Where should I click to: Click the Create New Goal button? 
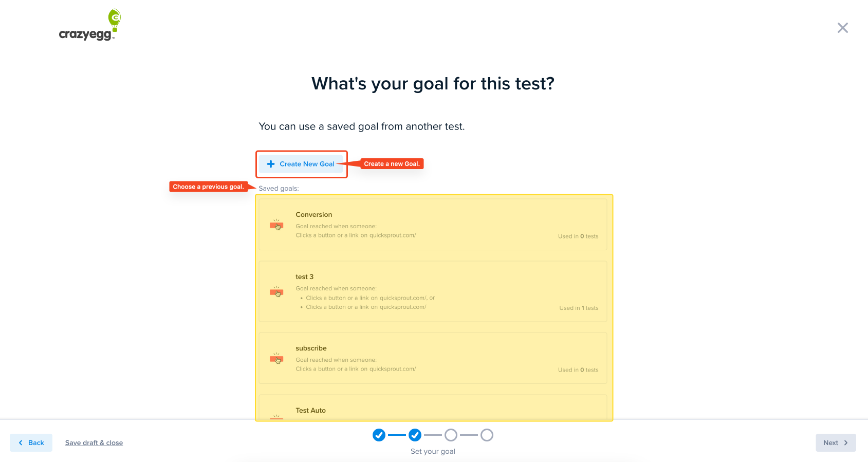[x=301, y=164]
